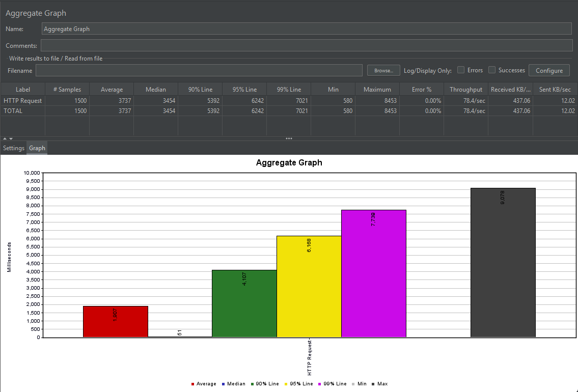This screenshot has width=578, height=392.
Task: Switch to the Settings tab
Action: pos(14,148)
